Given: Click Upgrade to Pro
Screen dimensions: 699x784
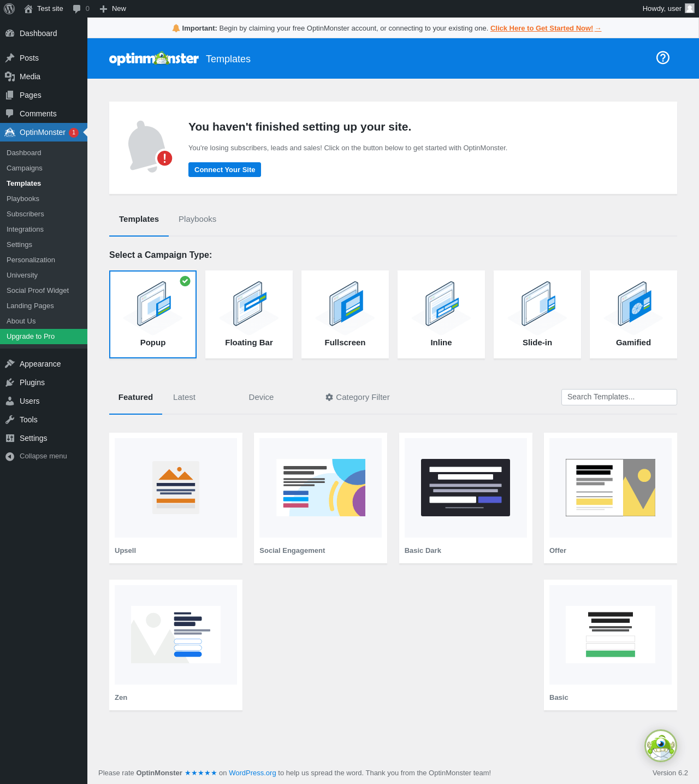Looking at the screenshot, I should [44, 337].
